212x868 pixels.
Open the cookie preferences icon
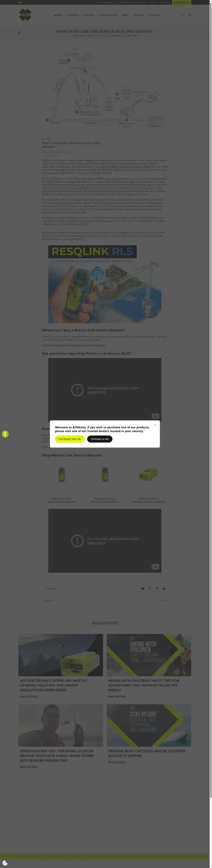click(x=5, y=863)
